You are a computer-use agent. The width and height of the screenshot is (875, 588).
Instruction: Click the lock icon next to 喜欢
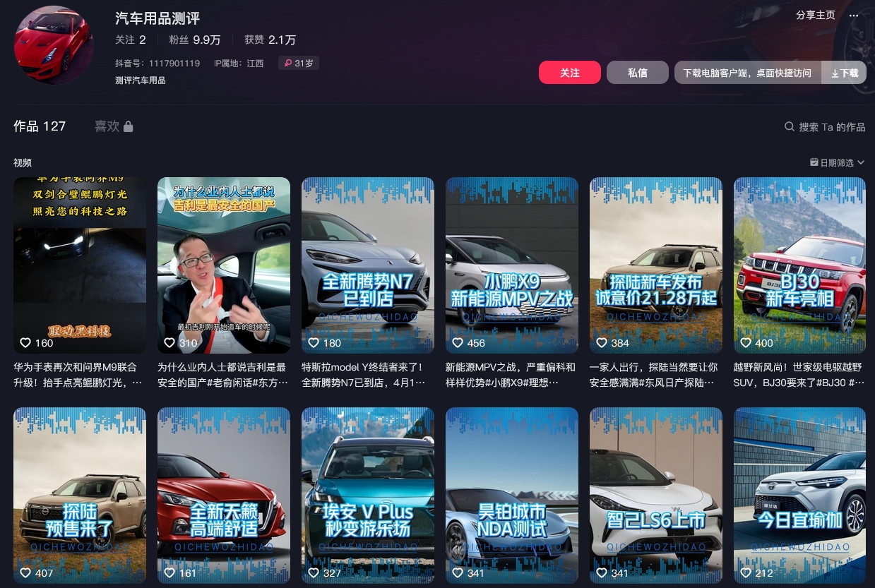(x=128, y=126)
